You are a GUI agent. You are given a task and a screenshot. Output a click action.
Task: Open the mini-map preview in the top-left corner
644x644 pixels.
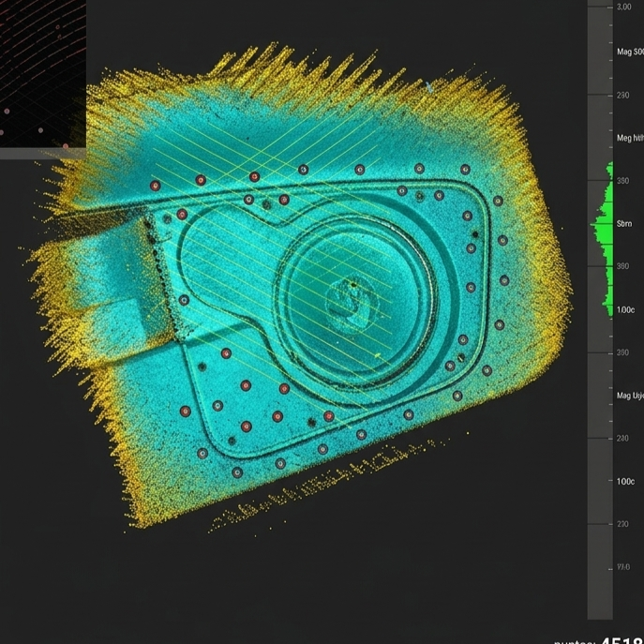(43, 73)
